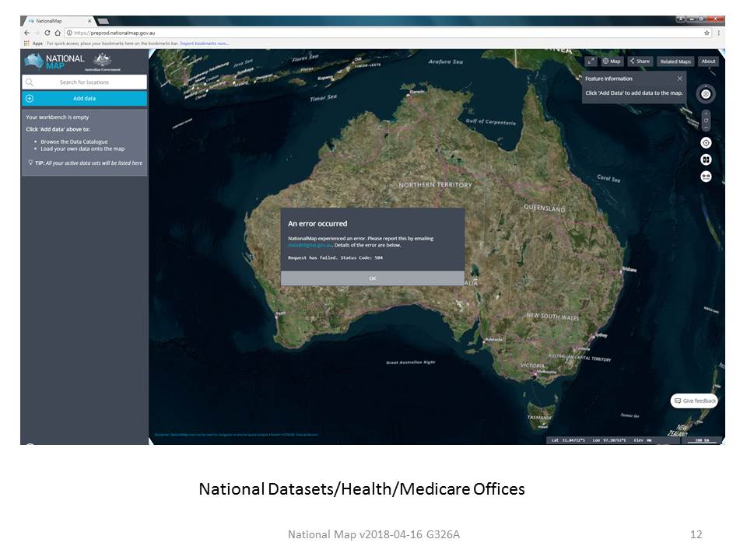This screenshot has width=747, height=560.
Task: Click the compass gyroscope control
Action: coord(706,94)
